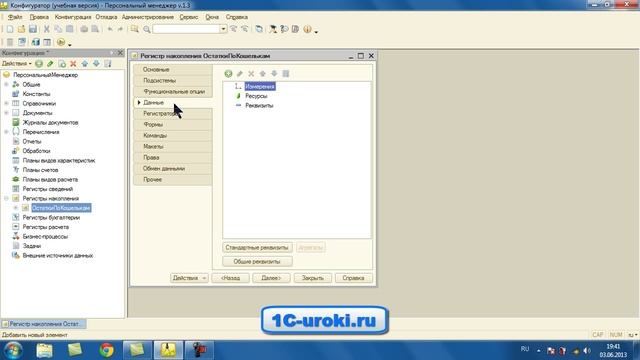
Task: Click the Open file toolbar icon
Action: pyautogui.click(x=21, y=29)
